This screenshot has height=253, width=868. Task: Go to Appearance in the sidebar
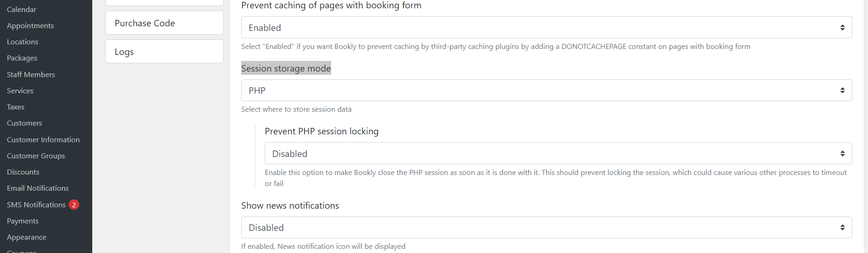click(x=27, y=237)
